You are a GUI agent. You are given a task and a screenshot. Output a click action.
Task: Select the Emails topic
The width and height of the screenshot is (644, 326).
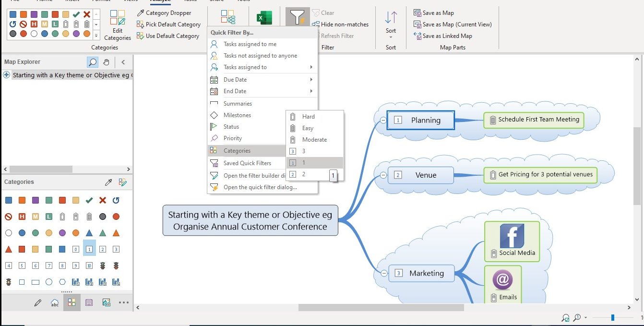coord(502,285)
